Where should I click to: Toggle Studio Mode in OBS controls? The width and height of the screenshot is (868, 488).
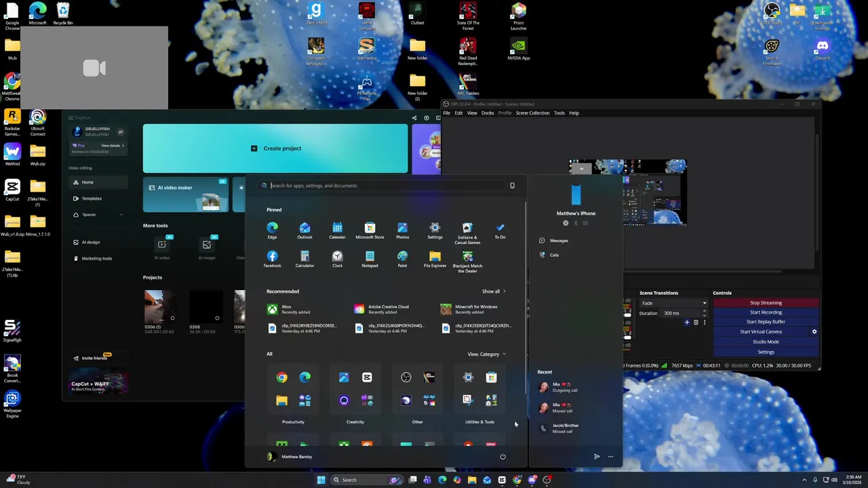766,342
